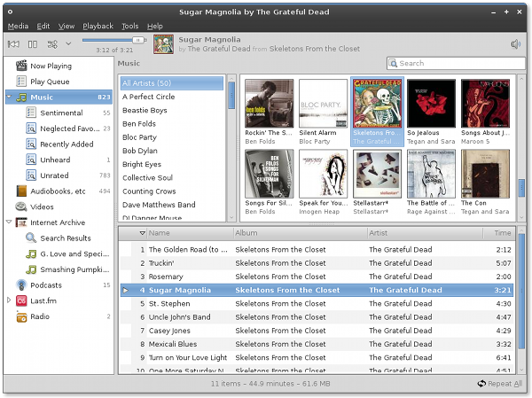Open the View menu
This screenshot has width=532, height=398.
coord(66,26)
